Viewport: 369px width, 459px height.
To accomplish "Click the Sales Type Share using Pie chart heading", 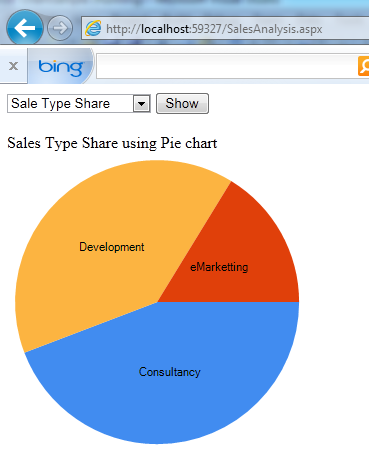I will [x=112, y=143].
